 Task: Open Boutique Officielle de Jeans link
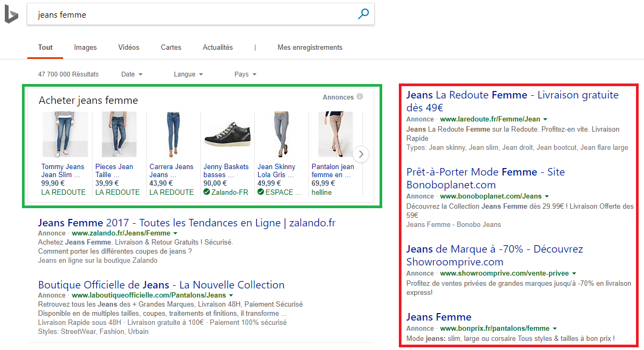click(x=161, y=285)
